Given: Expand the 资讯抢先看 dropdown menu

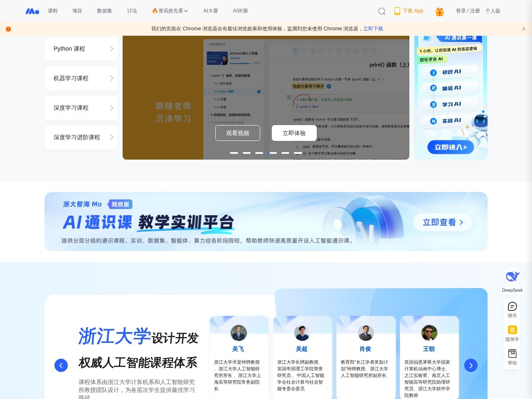Looking at the screenshot, I should (170, 11).
